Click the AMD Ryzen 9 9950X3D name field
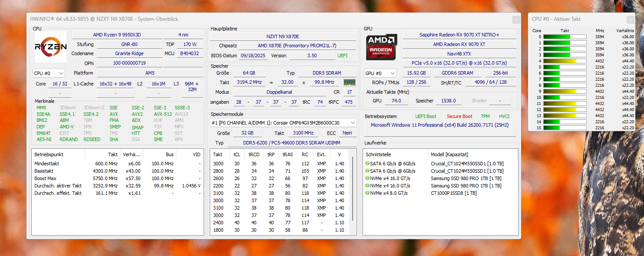Viewport: 644px width, 256px height. point(117,35)
